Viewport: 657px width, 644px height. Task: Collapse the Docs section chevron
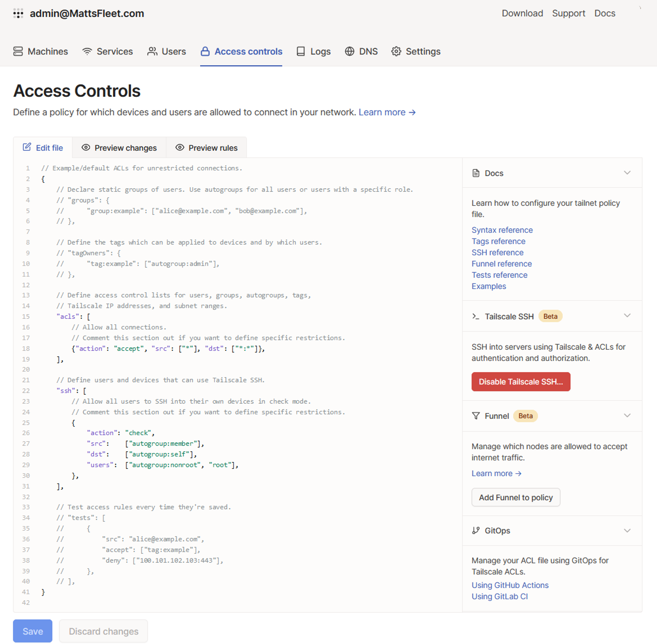627,173
